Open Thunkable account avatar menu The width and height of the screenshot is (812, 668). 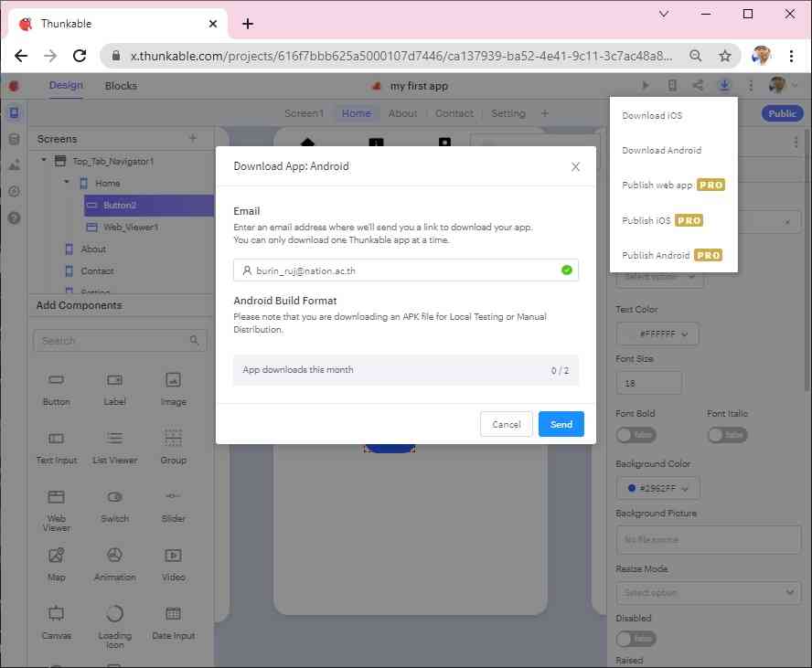click(776, 85)
